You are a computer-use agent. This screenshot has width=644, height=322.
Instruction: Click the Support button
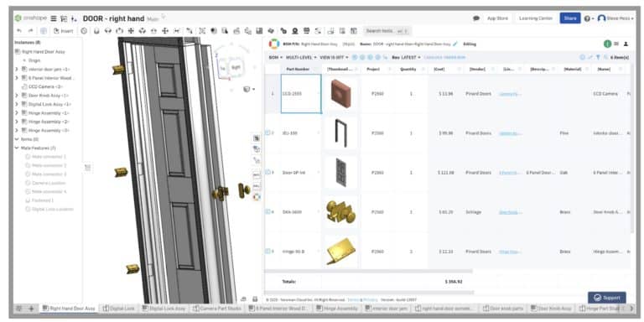607,298
